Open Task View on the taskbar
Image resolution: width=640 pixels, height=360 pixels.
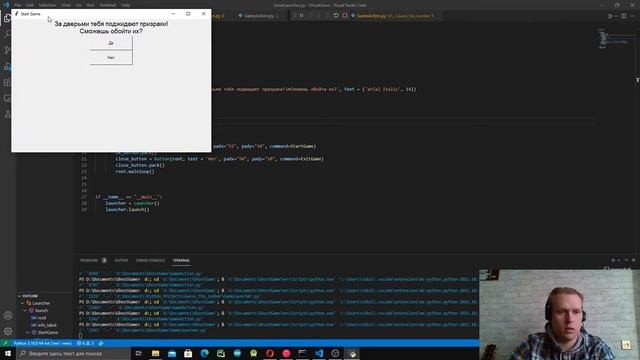tap(138, 353)
